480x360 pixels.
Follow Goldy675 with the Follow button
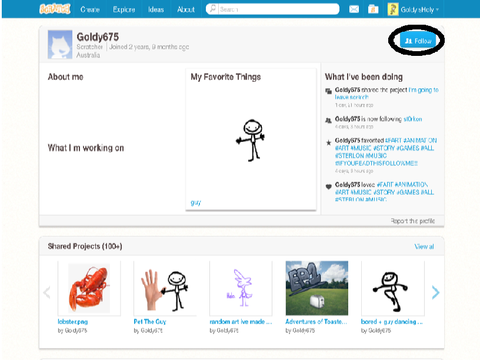(x=418, y=41)
